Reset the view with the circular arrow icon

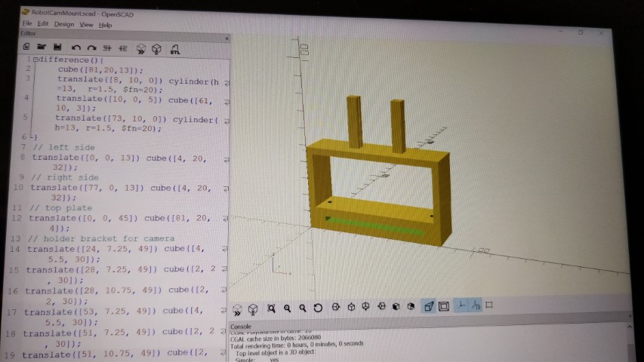tap(318, 308)
